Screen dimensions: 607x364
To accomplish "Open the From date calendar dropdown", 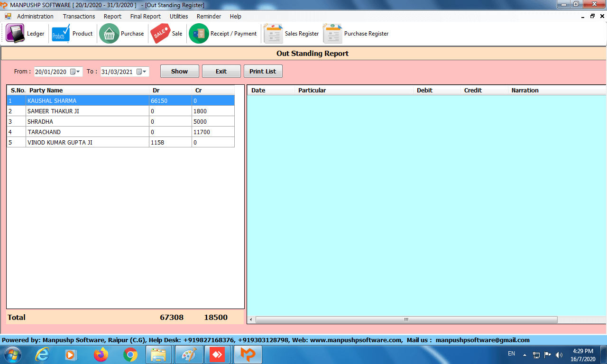I will [x=75, y=72].
